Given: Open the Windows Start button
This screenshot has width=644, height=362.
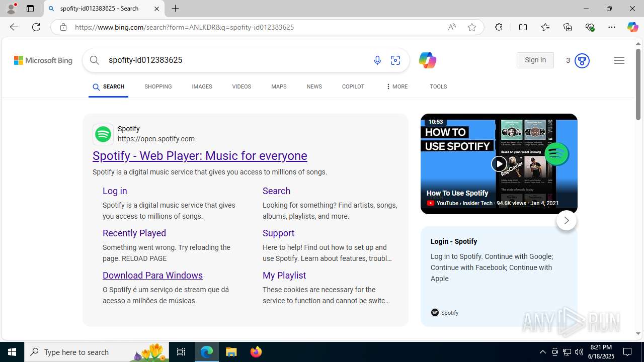Looking at the screenshot, I should click(12, 352).
